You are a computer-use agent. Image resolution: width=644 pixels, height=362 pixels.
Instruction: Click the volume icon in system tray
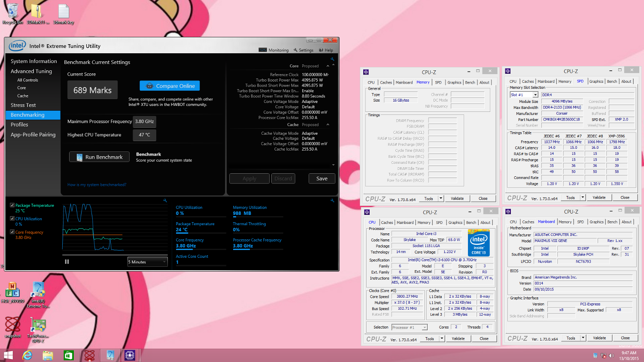pos(611,356)
